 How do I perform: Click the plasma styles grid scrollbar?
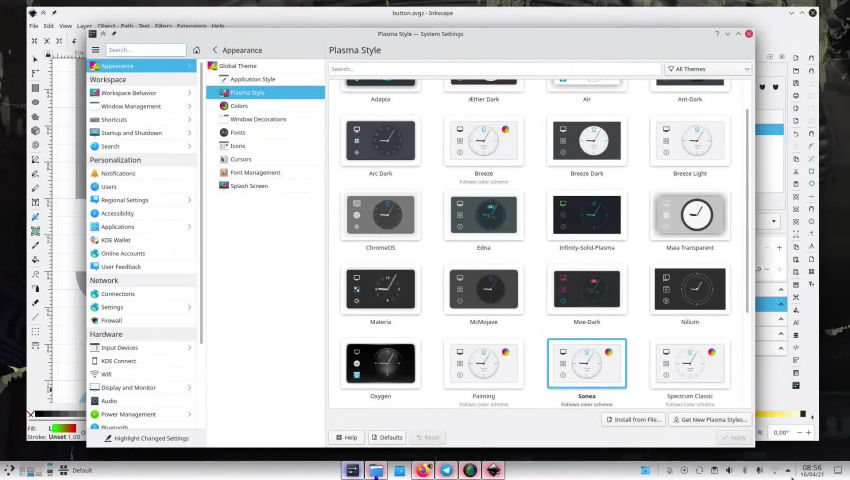pos(748,211)
